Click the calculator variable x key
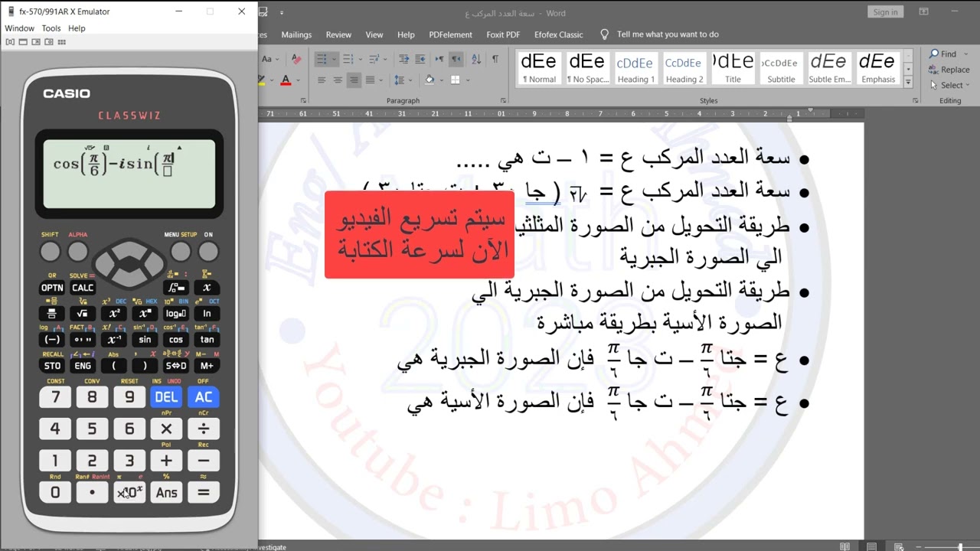 [x=207, y=288]
